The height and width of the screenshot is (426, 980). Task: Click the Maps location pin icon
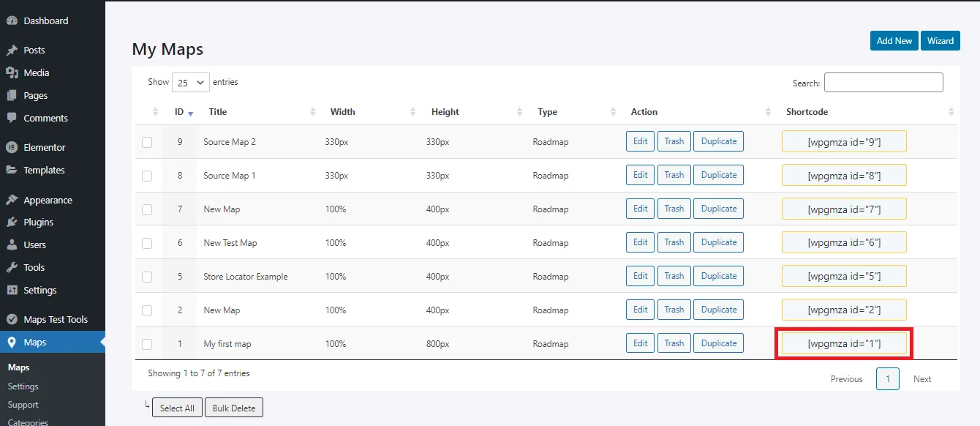pos(12,342)
